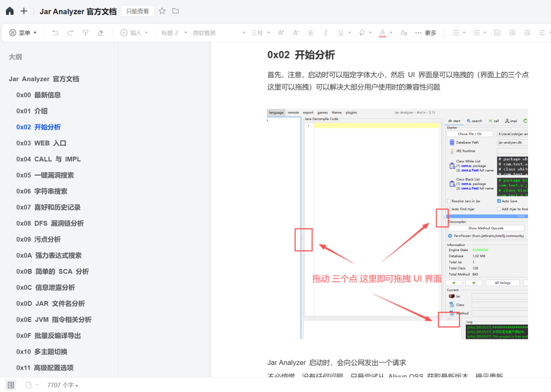Jump to 0x0D JAR 文件名分析 section

tap(51, 304)
